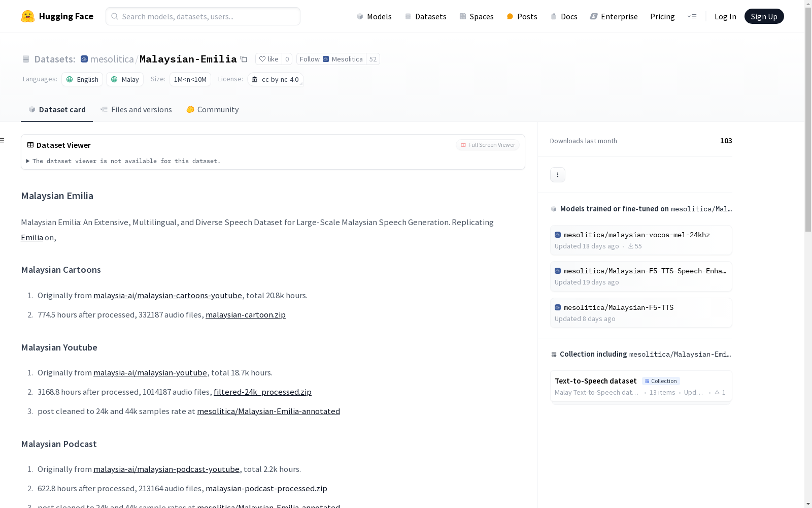Open the Files and versions tab
Image resolution: width=812 pixels, height=508 pixels.
[136, 110]
